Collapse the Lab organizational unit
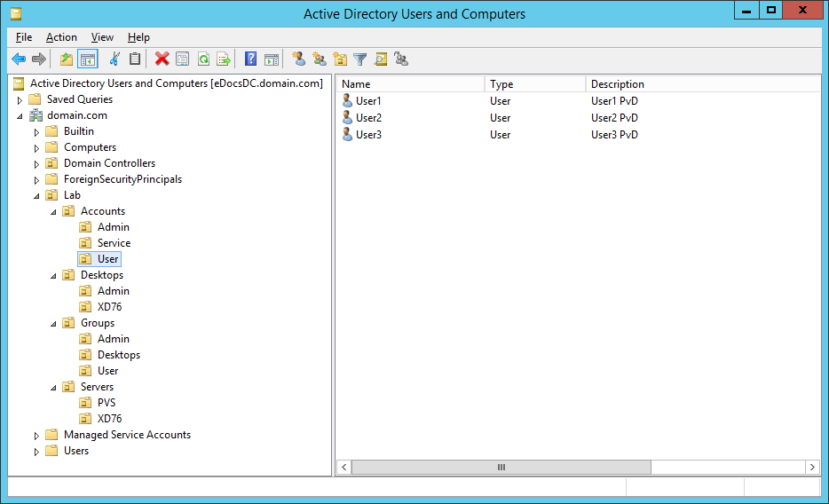This screenshot has width=829, height=504. (37, 196)
